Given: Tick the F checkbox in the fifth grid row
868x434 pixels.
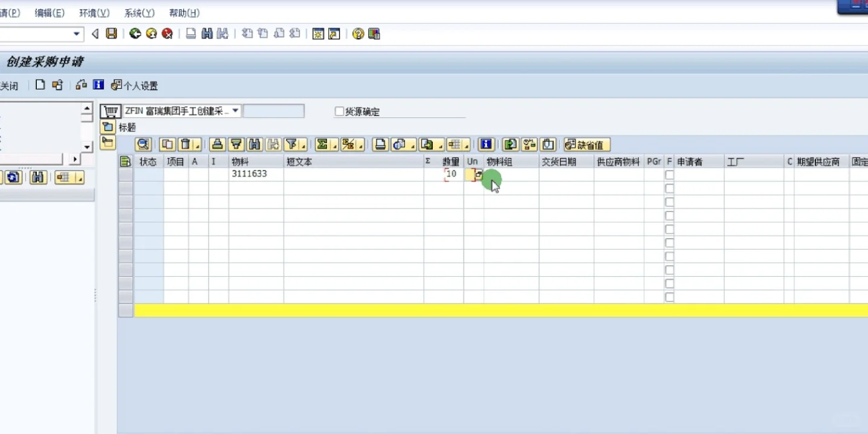Looking at the screenshot, I should point(669,229).
